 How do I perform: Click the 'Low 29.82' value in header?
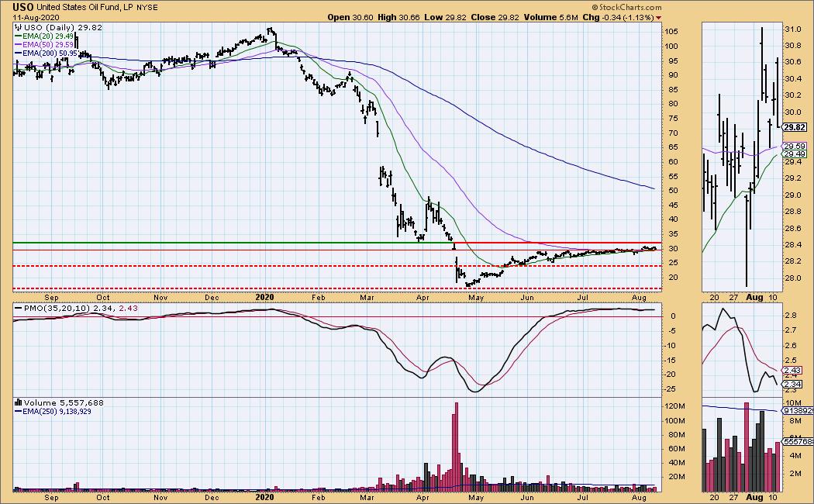click(x=445, y=17)
